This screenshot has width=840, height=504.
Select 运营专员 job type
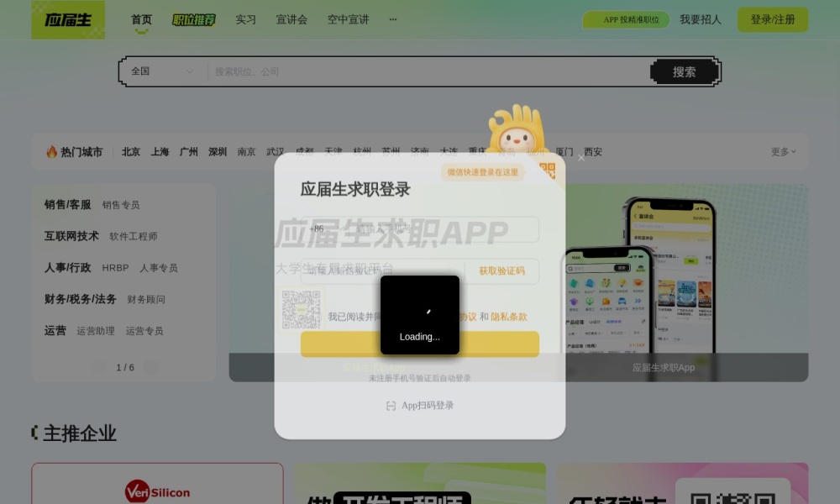(x=144, y=331)
